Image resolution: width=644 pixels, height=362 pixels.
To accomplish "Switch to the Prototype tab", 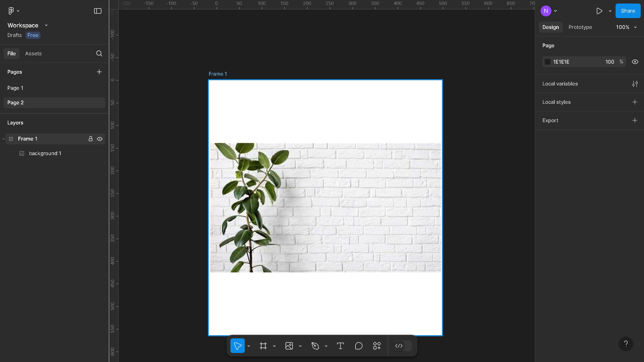I will [580, 27].
